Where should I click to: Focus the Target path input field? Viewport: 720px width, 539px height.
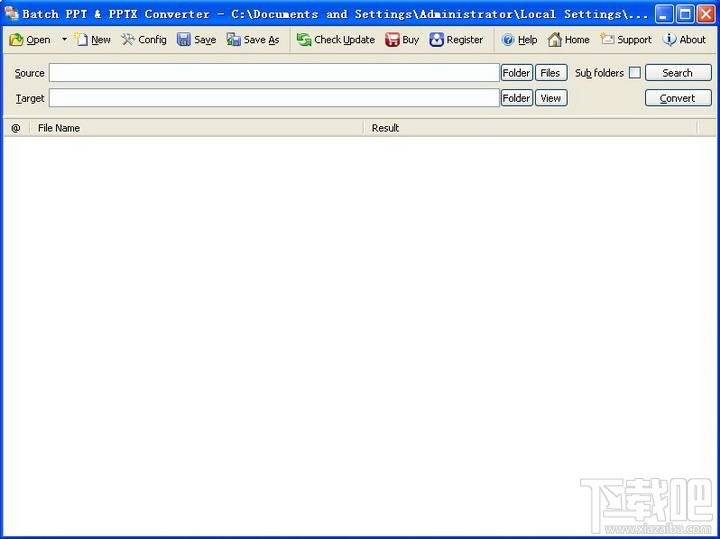pos(274,98)
